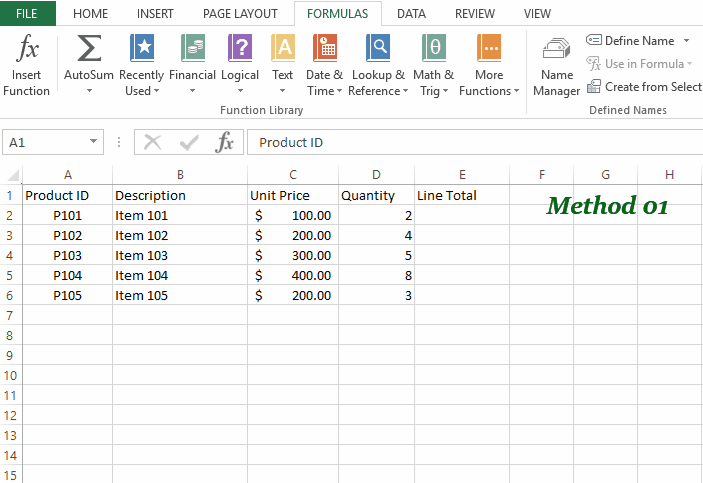Image resolution: width=703 pixels, height=483 pixels.
Task: Click the formula bar fx button
Action: [x=224, y=143]
